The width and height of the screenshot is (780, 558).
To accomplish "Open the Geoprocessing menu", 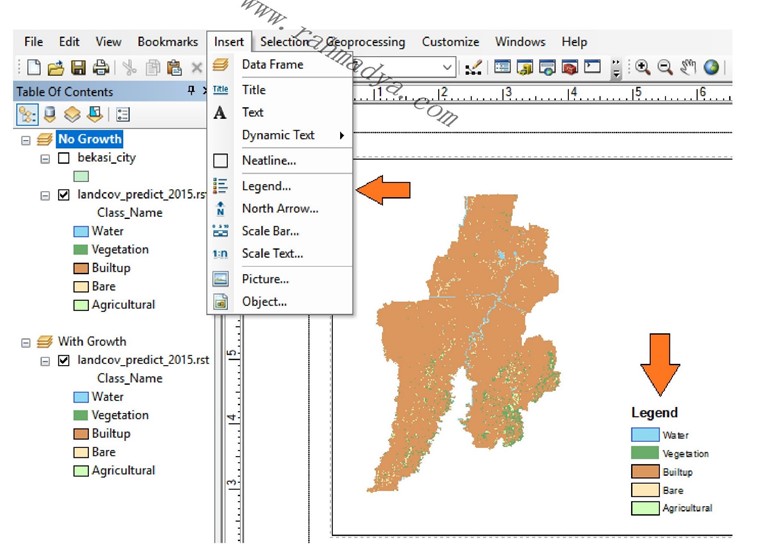I will click(366, 42).
